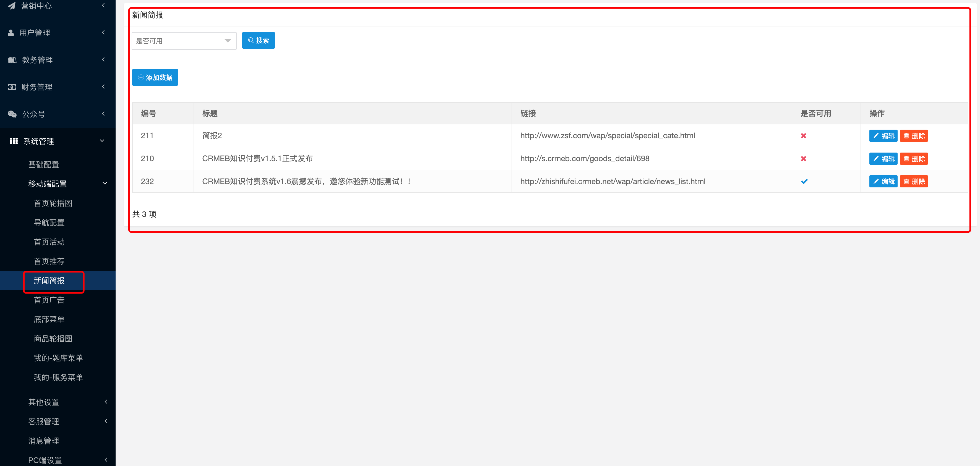Delete the 简报2 entry

(914, 136)
